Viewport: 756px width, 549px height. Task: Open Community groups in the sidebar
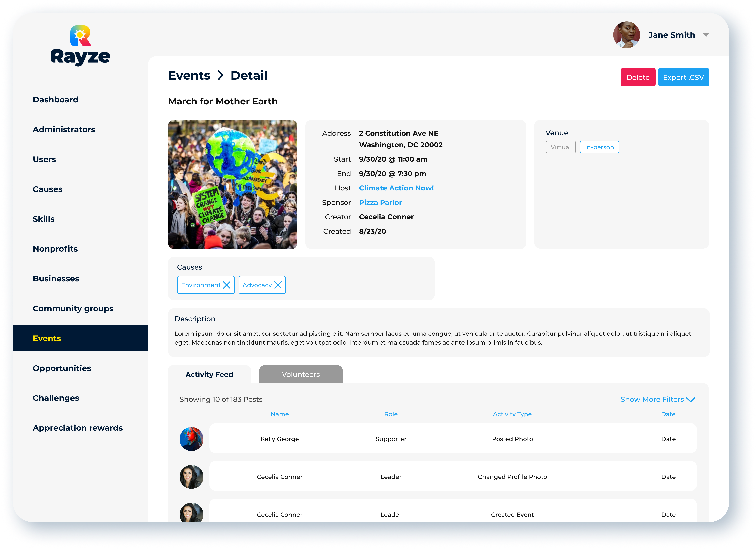point(73,309)
